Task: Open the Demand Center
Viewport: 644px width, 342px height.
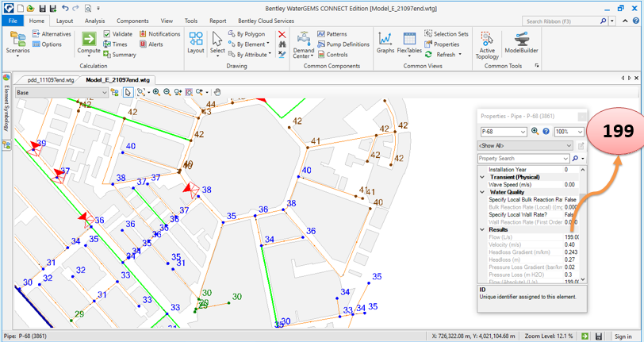Action: pyautogui.click(x=304, y=44)
